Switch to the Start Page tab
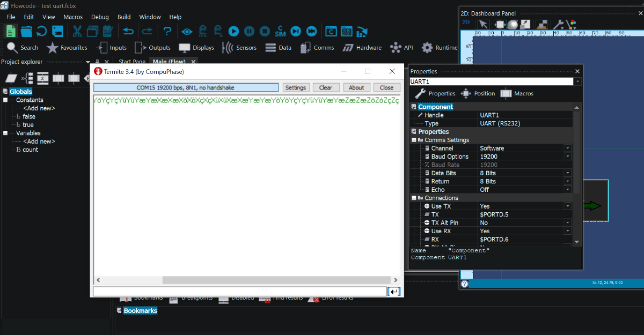 [132, 62]
